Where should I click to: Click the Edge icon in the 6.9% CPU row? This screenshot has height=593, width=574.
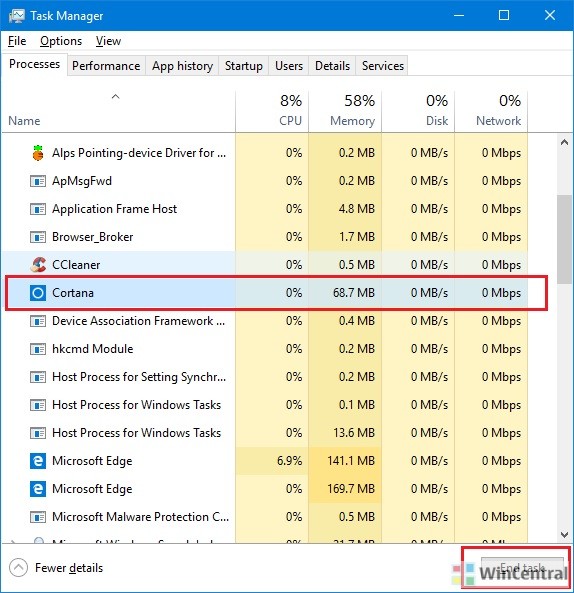38,461
